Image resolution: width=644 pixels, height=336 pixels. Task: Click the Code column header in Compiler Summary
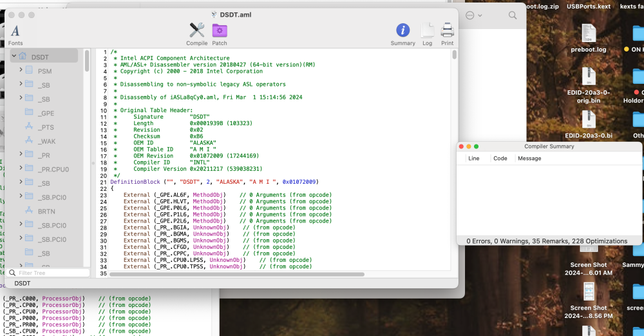(500, 159)
